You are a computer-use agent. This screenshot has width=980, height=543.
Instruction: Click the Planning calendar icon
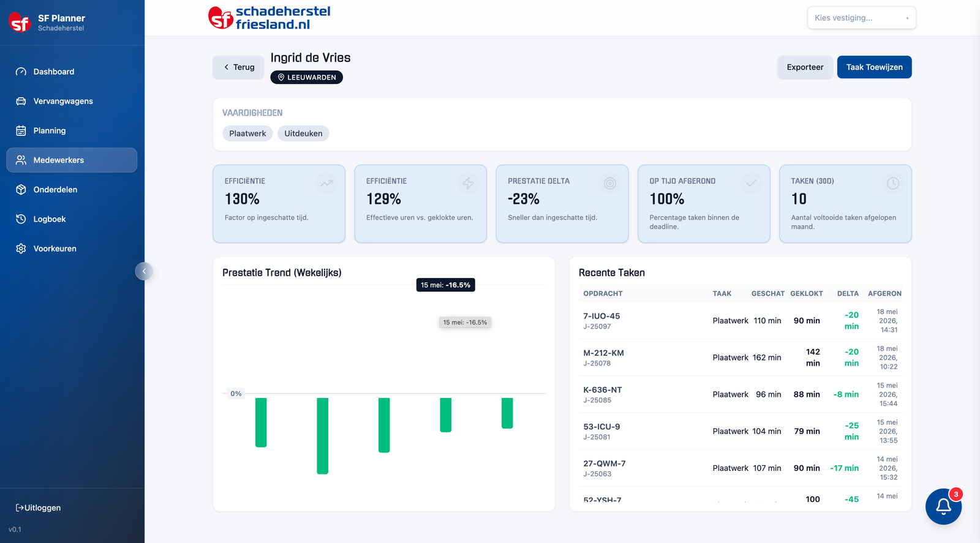pos(21,130)
